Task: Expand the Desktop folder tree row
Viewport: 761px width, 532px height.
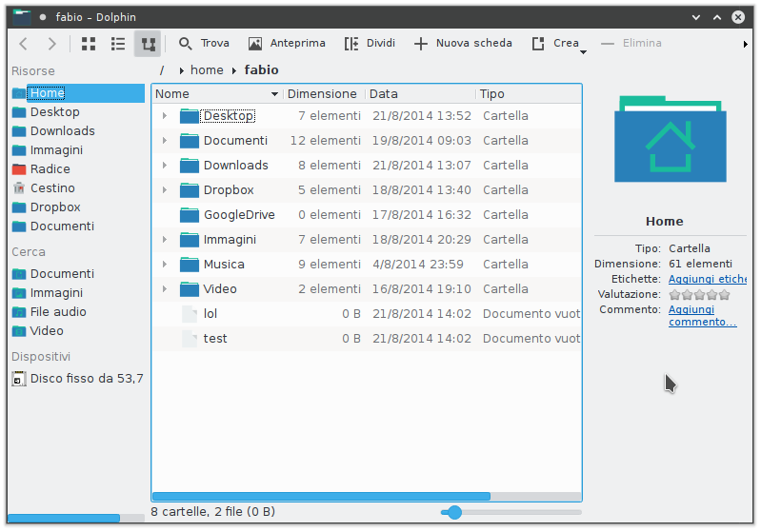Action: 165,116
